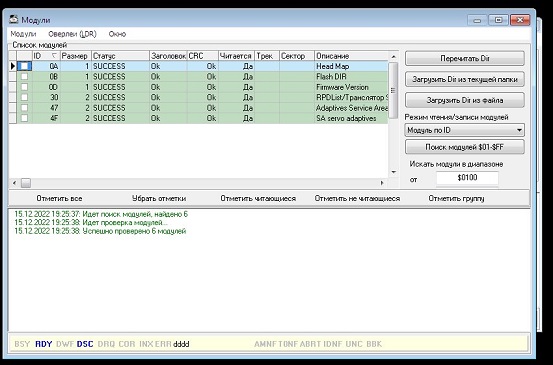Click the Описание column header
The height and width of the screenshot is (365, 553).
(351, 56)
